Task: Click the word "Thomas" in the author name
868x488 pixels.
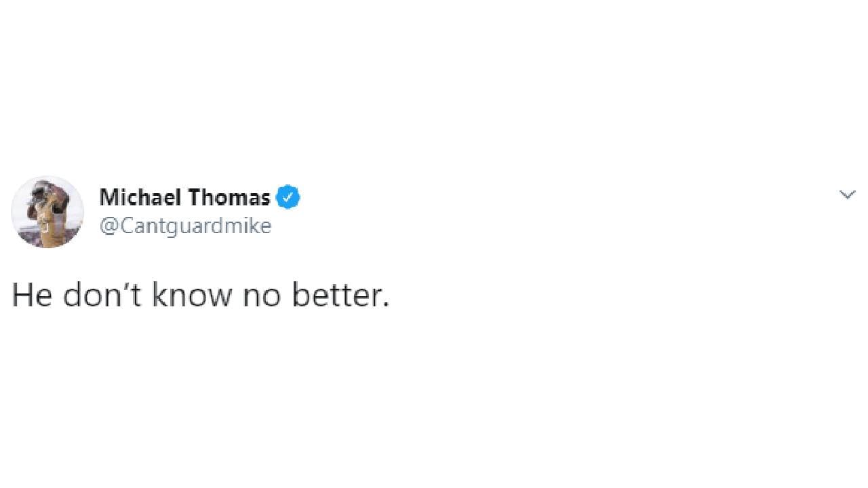Action: click(x=229, y=197)
